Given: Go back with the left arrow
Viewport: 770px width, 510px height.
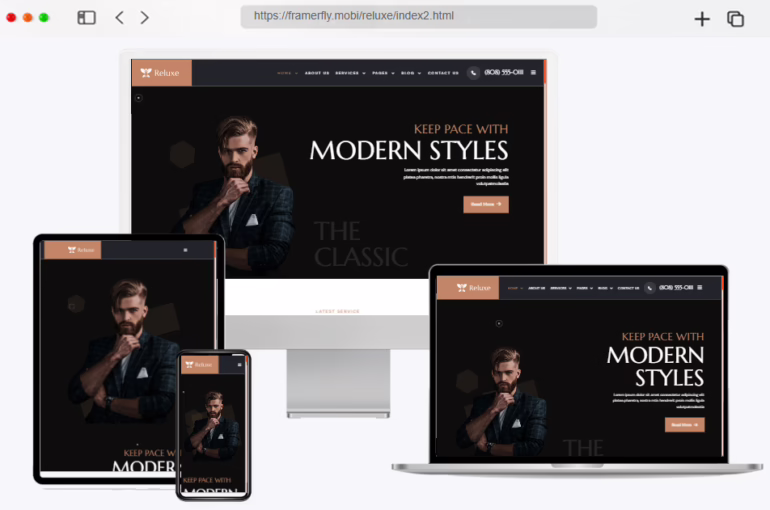Looking at the screenshot, I should pyautogui.click(x=119, y=18).
